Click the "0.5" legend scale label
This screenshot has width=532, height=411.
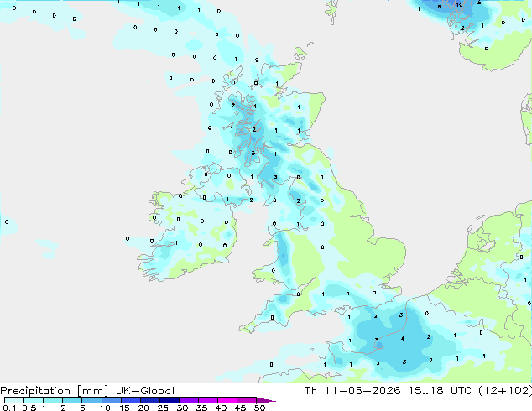point(29,408)
